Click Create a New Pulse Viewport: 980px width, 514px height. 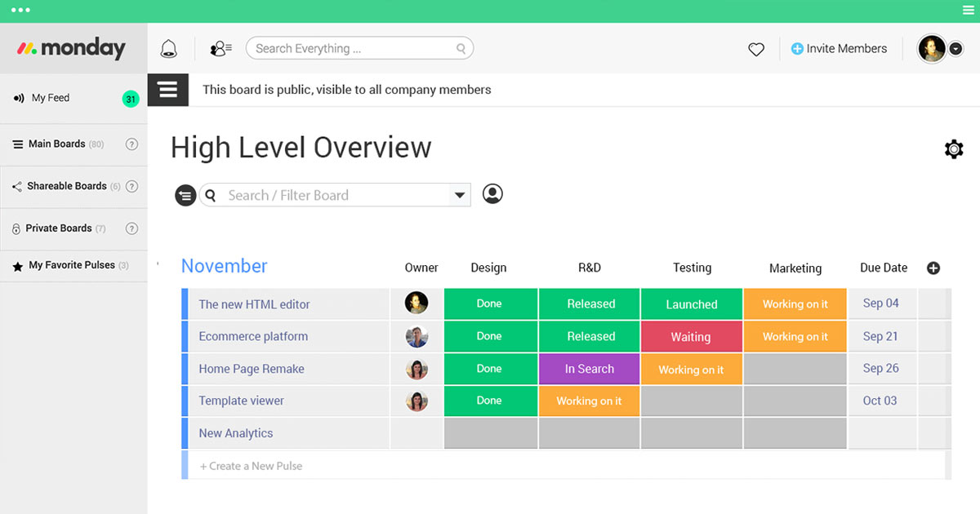click(x=251, y=466)
